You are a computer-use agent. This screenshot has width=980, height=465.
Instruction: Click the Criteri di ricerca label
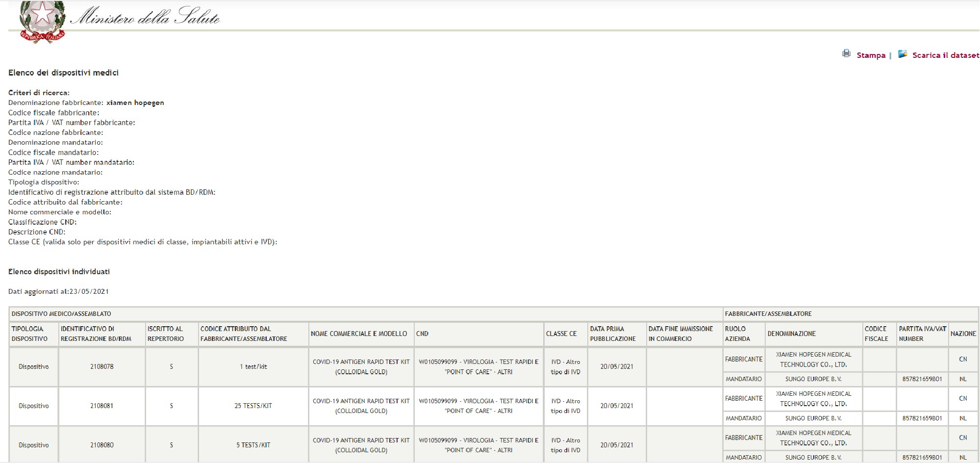(x=39, y=93)
